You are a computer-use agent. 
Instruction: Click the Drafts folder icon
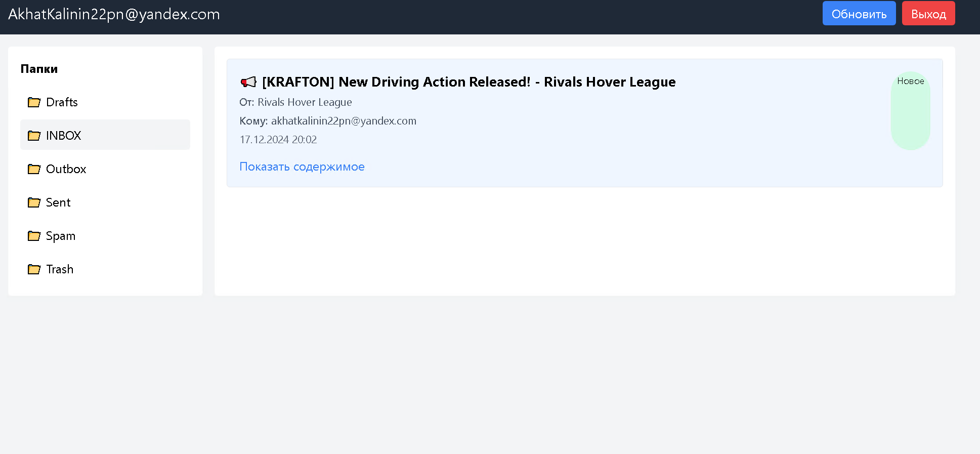tap(34, 102)
